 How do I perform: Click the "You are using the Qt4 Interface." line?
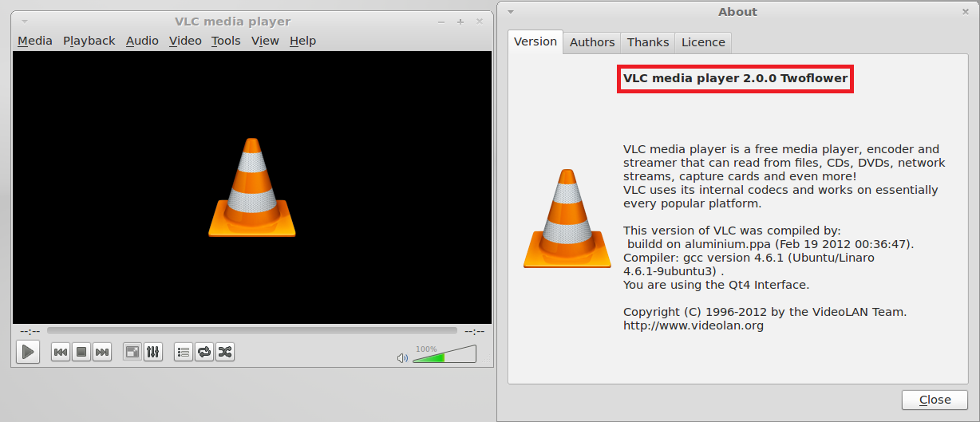pyautogui.click(x=716, y=285)
